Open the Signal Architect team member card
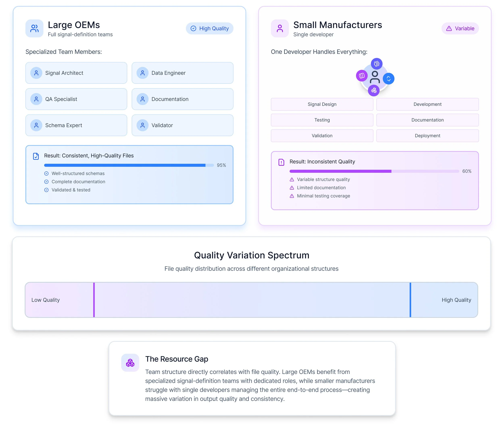The width and height of the screenshot is (504, 433). click(76, 73)
